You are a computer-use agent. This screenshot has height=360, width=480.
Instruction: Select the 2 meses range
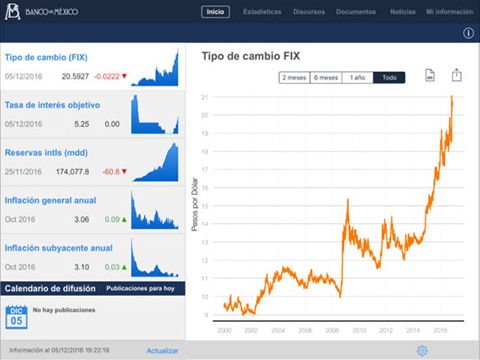(294, 77)
